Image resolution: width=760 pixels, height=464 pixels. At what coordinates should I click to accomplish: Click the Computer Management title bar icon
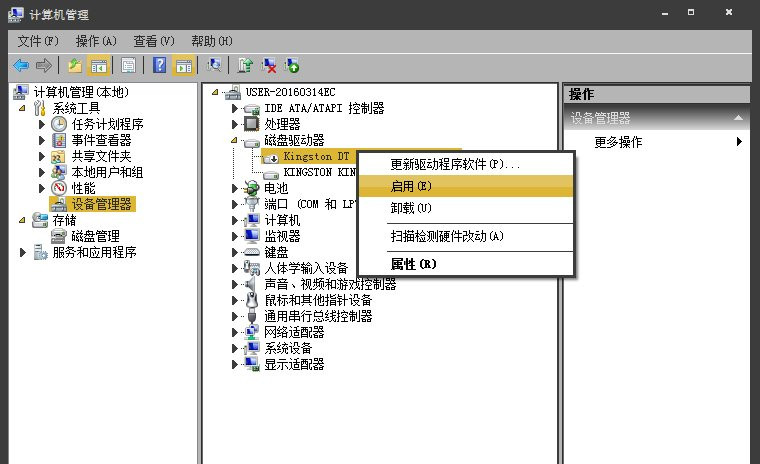pos(16,15)
